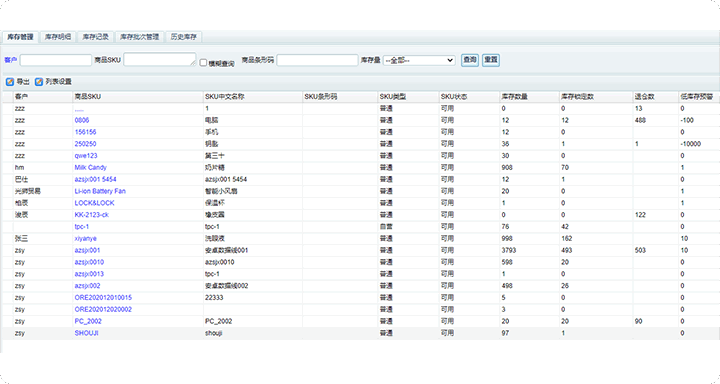Focus the 客户 customer input field

point(56,60)
